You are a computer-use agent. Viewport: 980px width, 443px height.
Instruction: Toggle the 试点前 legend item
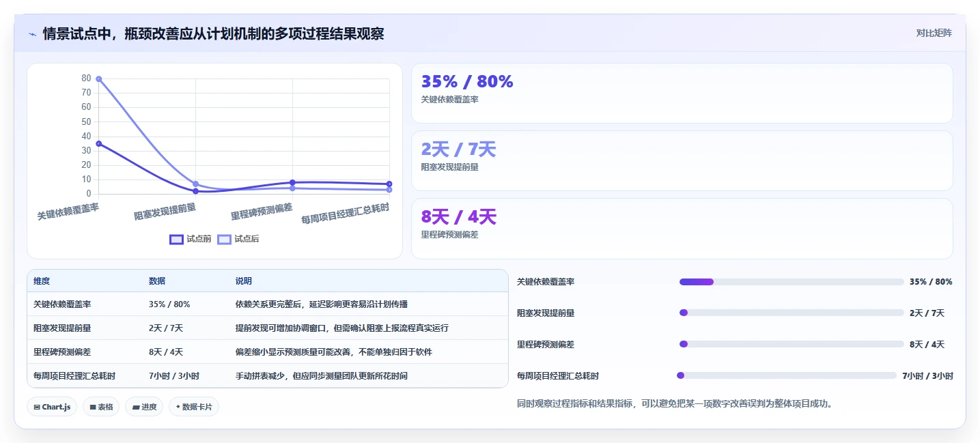click(191, 239)
